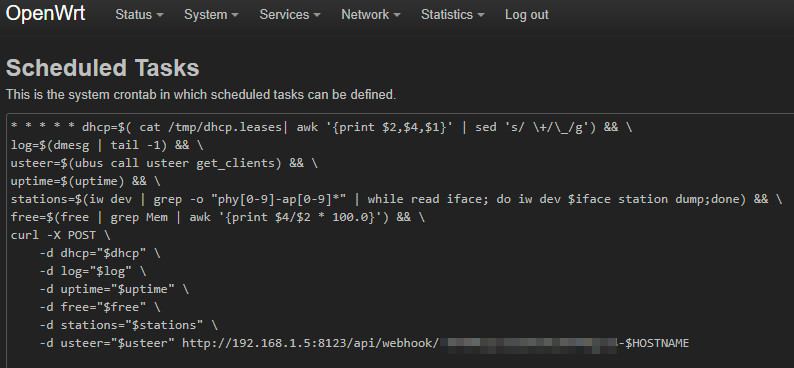This screenshot has height=368, width=794.
Task: Place cursor on the usteer get_clients line
Action: pyautogui.click(x=164, y=163)
